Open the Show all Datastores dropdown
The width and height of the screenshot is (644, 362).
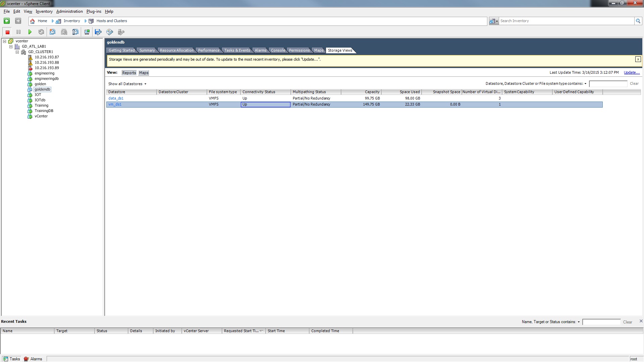(127, 84)
